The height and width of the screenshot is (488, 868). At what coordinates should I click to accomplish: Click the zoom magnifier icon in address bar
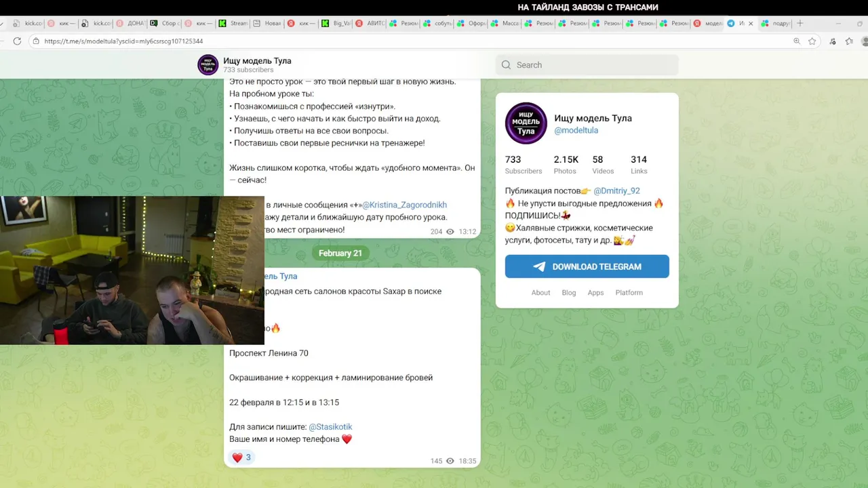pyautogui.click(x=797, y=41)
